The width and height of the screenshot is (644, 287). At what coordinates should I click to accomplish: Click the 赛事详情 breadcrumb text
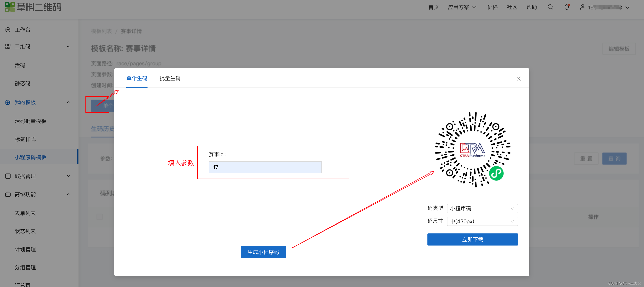(131, 31)
